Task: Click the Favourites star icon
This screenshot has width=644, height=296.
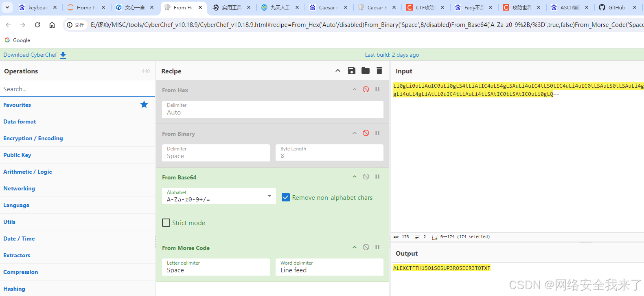Action: coord(144,105)
